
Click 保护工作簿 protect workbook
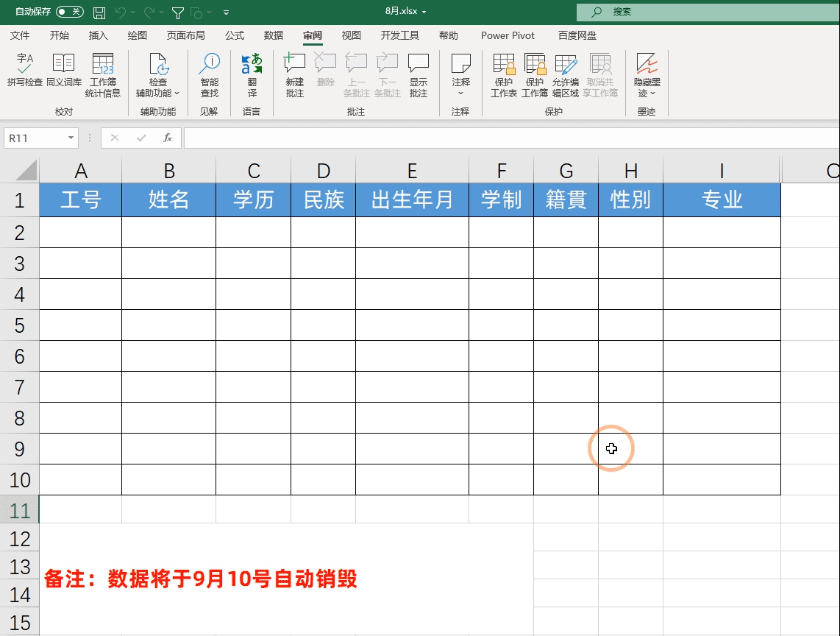tap(535, 75)
